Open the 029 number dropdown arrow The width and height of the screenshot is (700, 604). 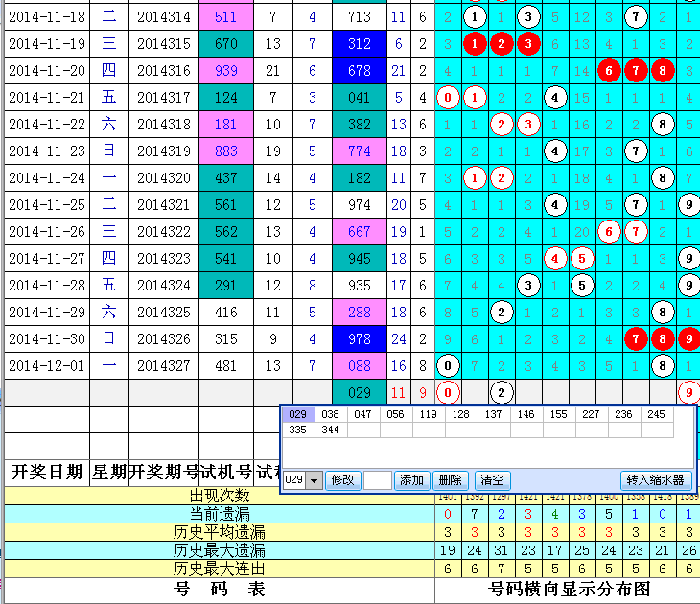click(x=314, y=480)
